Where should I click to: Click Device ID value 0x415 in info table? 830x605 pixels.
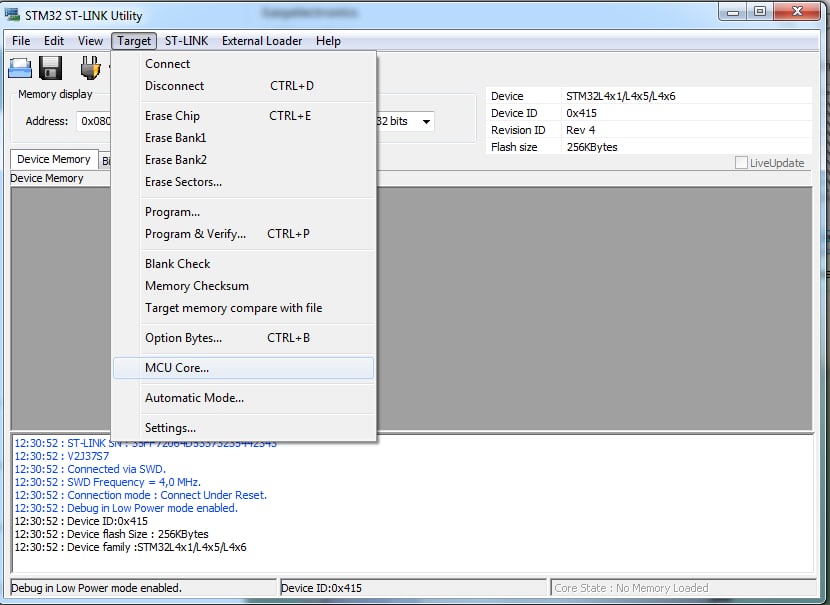pos(581,113)
